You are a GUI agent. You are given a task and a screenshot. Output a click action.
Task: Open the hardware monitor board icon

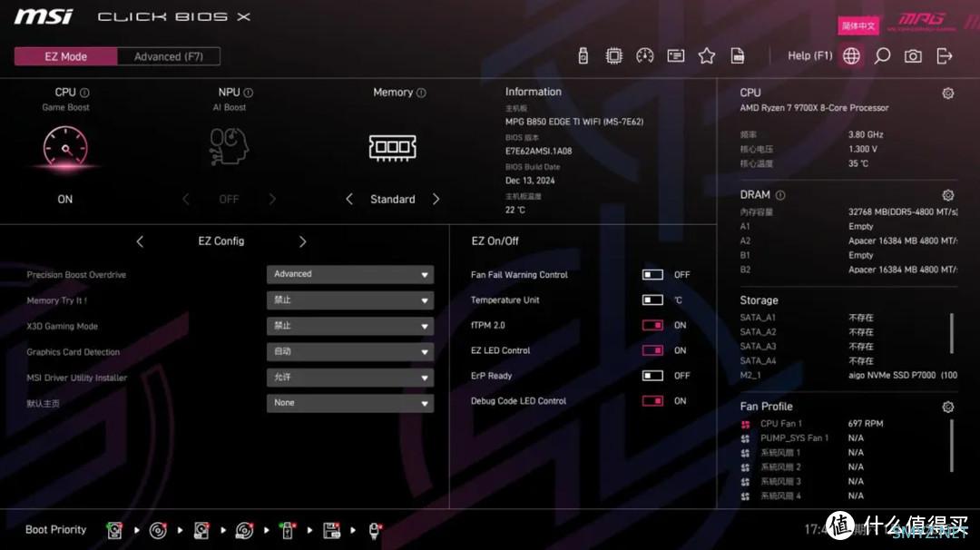676,55
